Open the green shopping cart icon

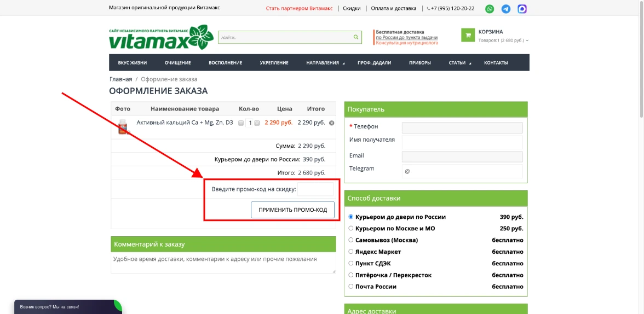[468, 36]
